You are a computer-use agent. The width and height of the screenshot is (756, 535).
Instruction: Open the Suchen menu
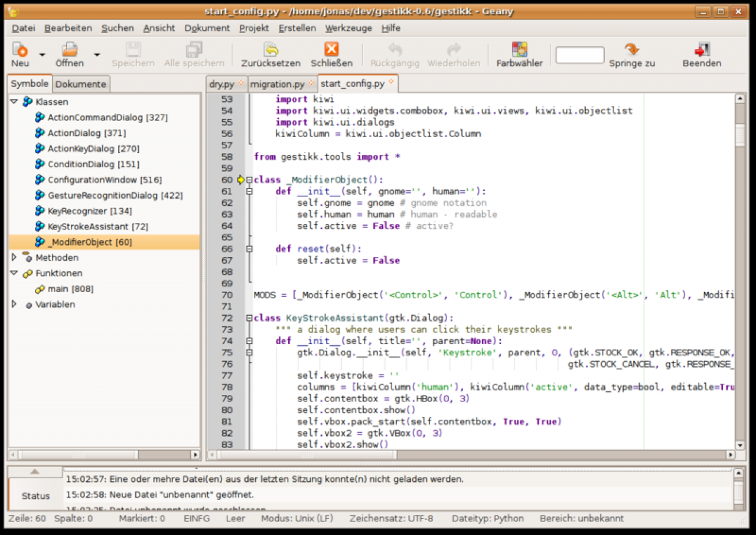click(118, 28)
